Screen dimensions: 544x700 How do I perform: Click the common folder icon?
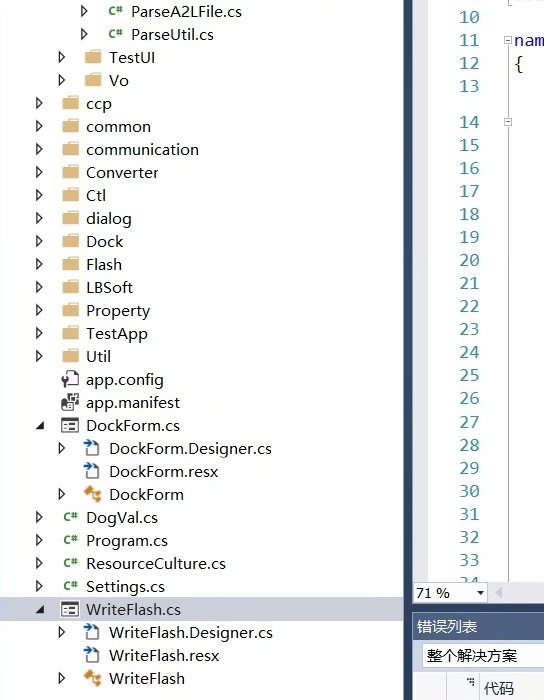pos(71,126)
